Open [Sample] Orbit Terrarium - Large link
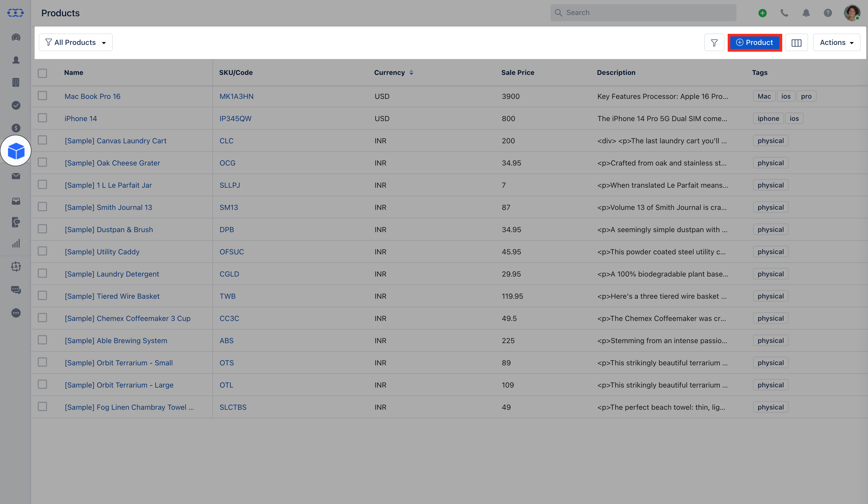 [119, 385]
